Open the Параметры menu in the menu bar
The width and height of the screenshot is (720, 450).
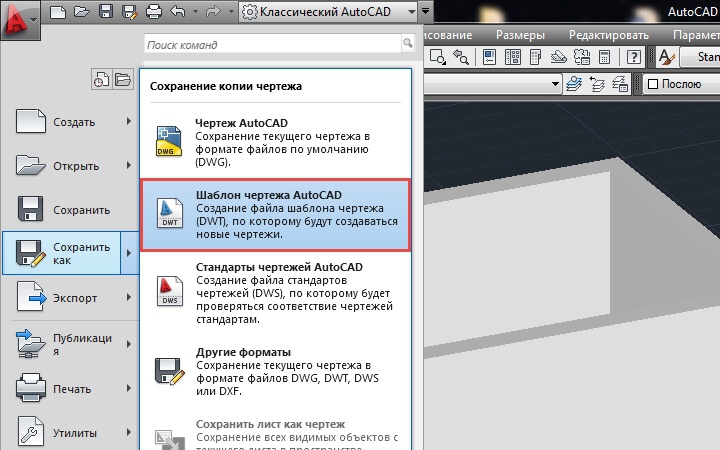696,35
